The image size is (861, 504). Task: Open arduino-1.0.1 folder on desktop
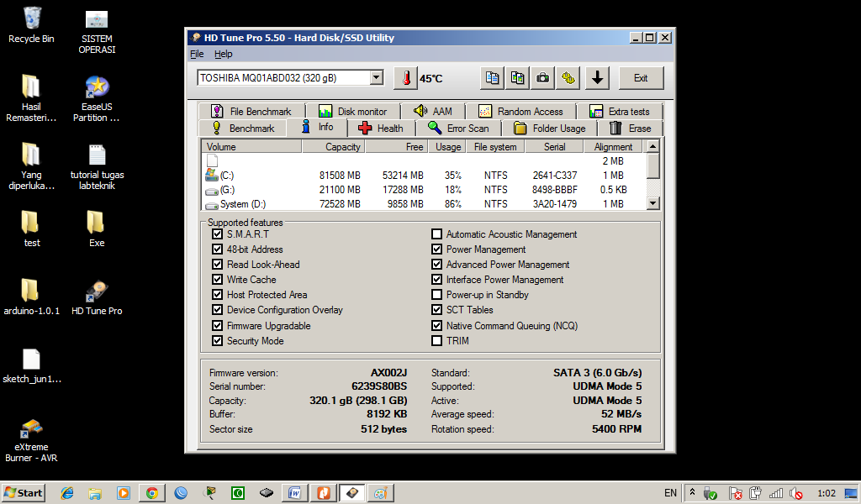click(31, 297)
